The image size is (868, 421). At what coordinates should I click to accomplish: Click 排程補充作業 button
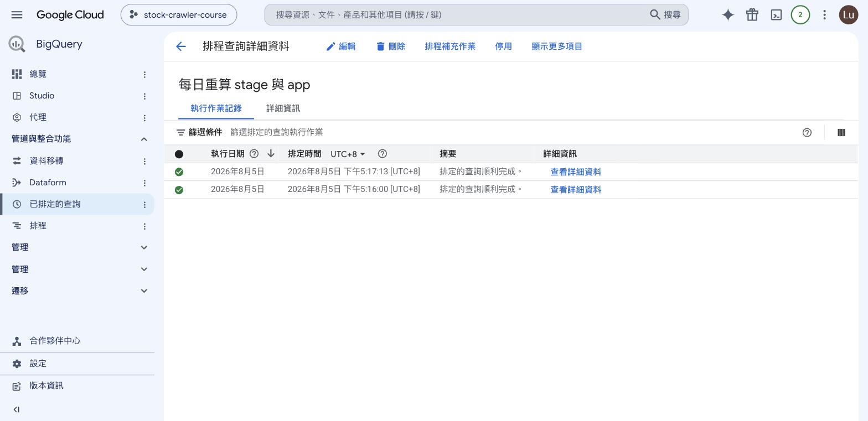pos(450,46)
